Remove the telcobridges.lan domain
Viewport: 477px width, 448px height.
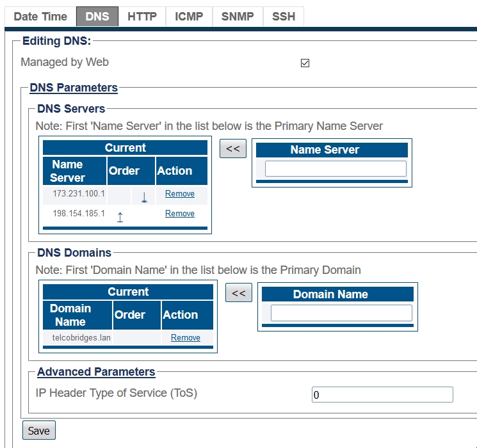click(185, 338)
